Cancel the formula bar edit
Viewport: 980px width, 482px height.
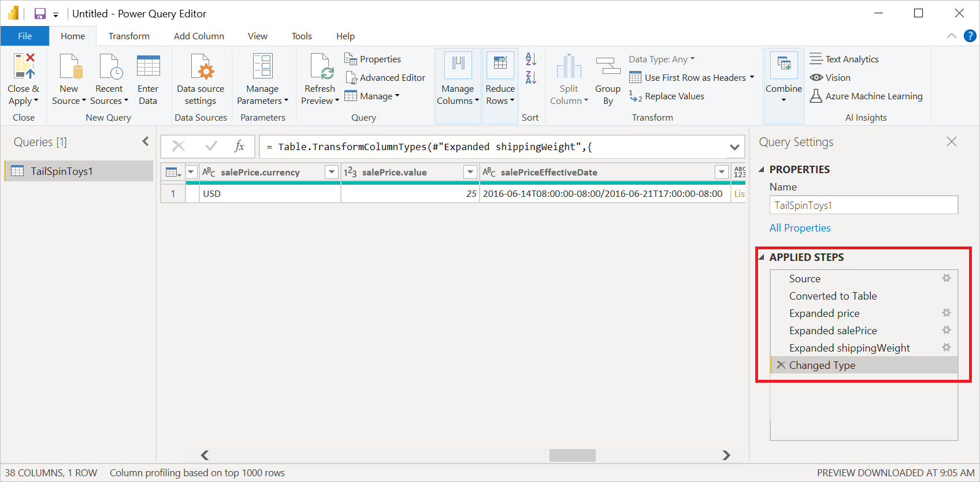tap(179, 147)
